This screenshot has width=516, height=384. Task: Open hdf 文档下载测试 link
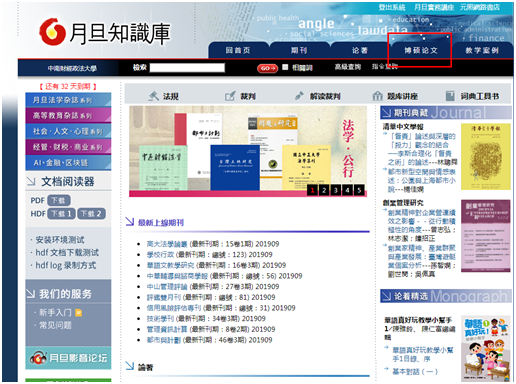(67, 252)
